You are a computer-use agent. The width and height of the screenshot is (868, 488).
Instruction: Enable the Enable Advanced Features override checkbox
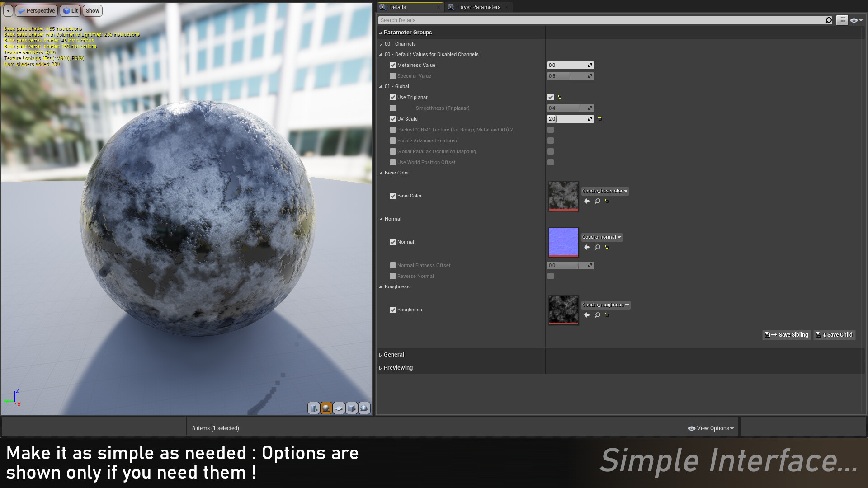pos(393,141)
